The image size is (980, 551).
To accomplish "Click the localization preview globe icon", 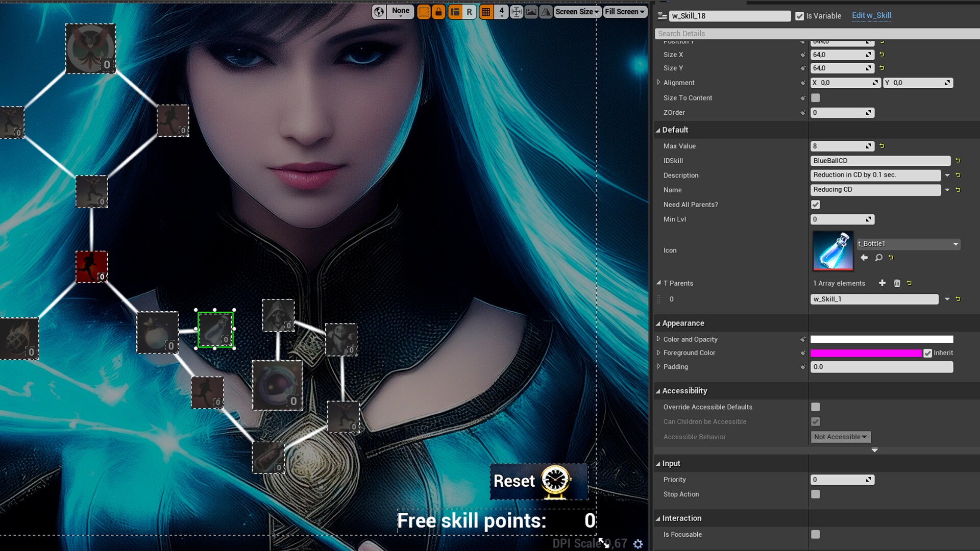I will [x=379, y=11].
